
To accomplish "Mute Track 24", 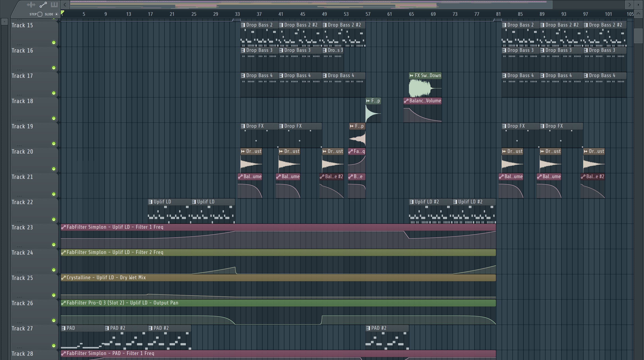I will coord(53,270).
